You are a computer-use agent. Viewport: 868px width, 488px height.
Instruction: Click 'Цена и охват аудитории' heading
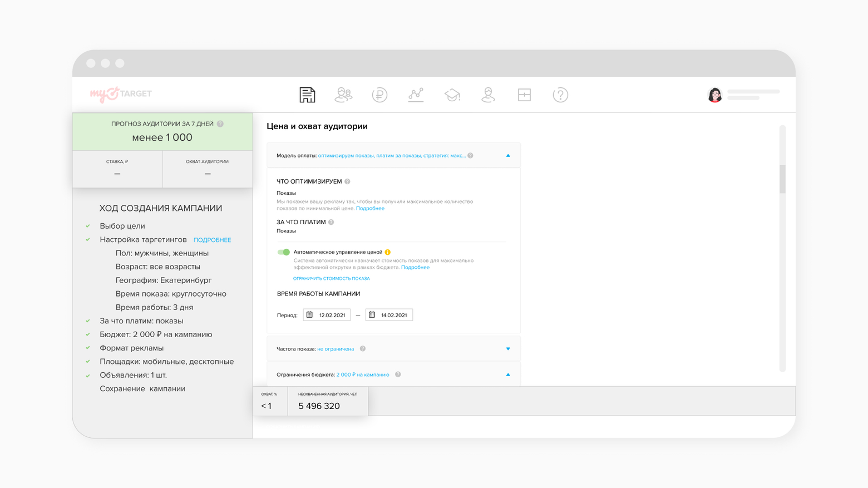pos(317,126)
